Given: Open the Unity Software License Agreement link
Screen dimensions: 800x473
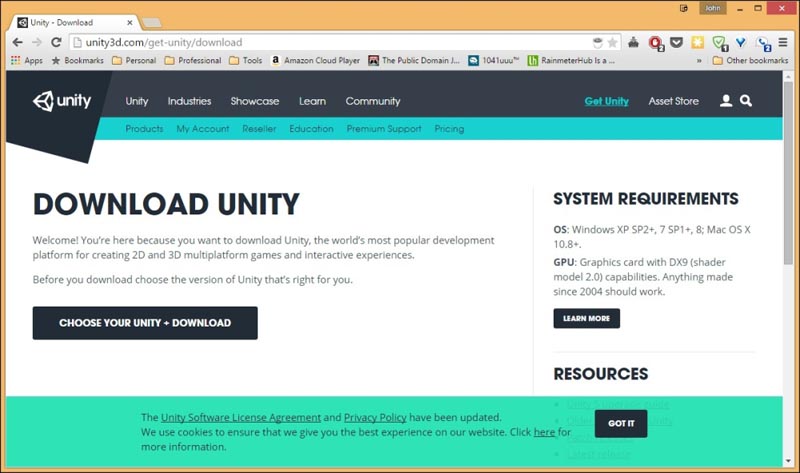Looking at the screenshot, I should click(x=241, y=417).
